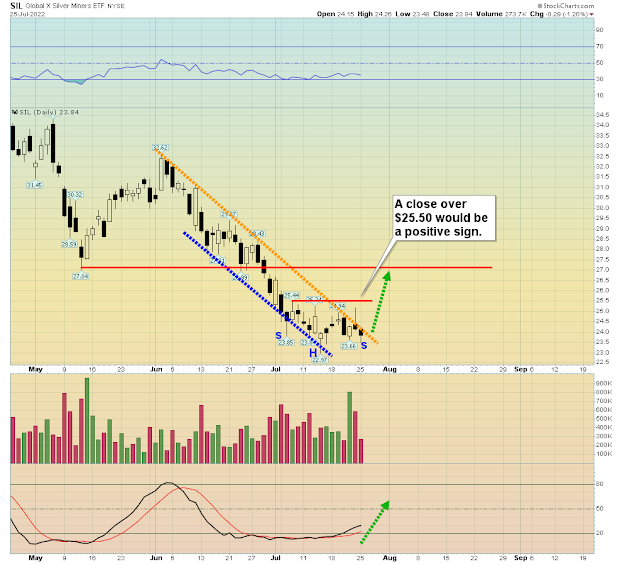Click the 90 level on the RSI axis

coord(599,30)
